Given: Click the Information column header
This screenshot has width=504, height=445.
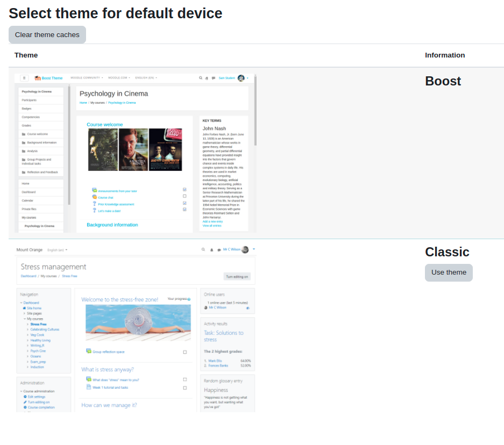Looking at the screenshot, I should pyautogui.click(x=445, y=55).
